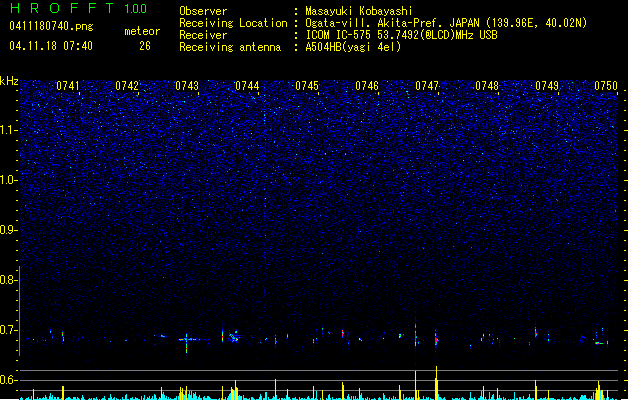The image size is (629, 400).
Task: Click the 1.0 kHz axis label
Action: [7, 180]
